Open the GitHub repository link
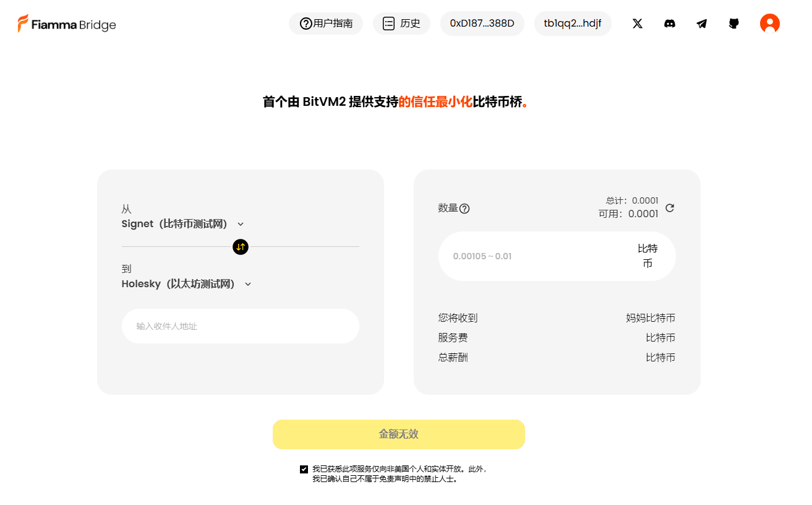This screenshot has height=505, width=812. click(734, 24)
